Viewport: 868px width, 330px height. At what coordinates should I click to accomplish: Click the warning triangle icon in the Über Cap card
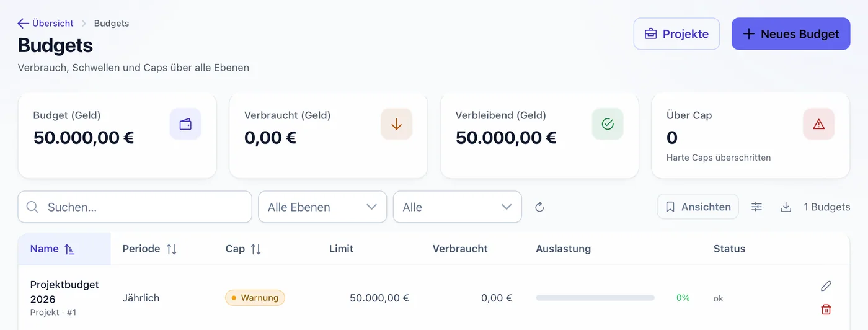(818, 124)
